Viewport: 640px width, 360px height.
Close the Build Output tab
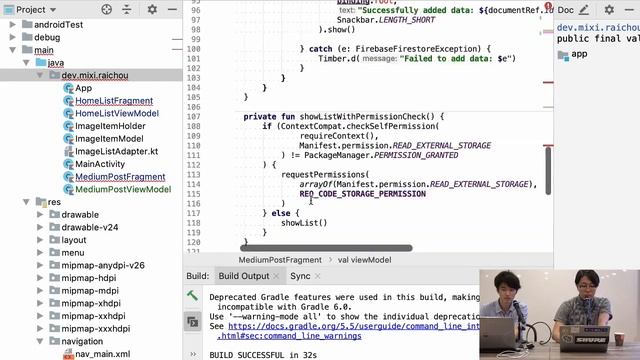point(276,276)
